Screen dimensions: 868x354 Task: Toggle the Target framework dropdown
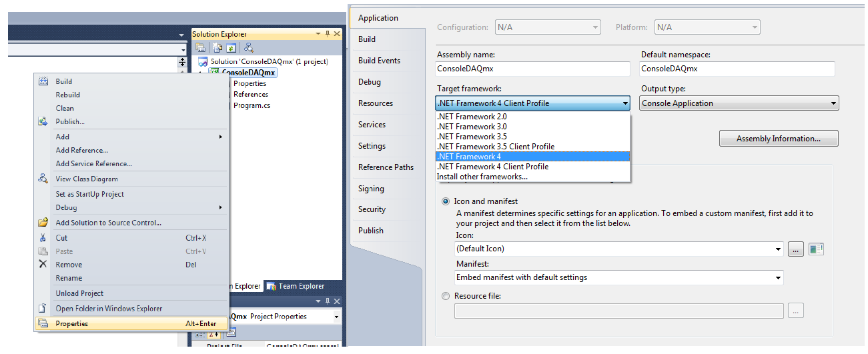(x=532, y=103)
